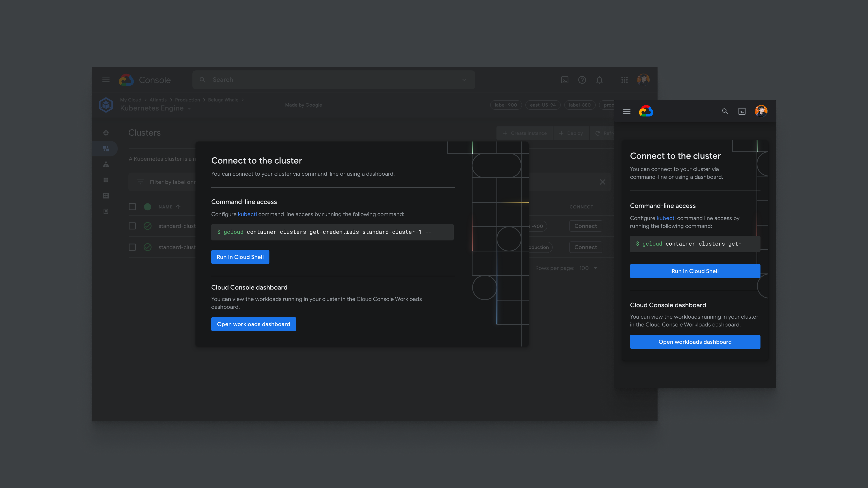Go to the My Cloud breadcrumb
The height and width of the screenshot is (488, 868).
(x=130, y=100)
